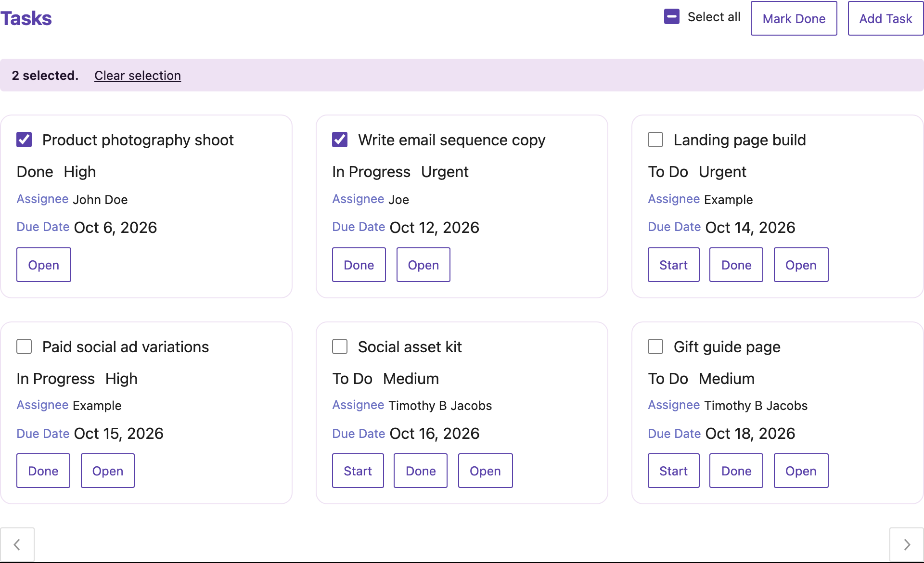Mark Social asset kit as Done
The height and width of the screenshot is (563, 924).
click(421, 471)
